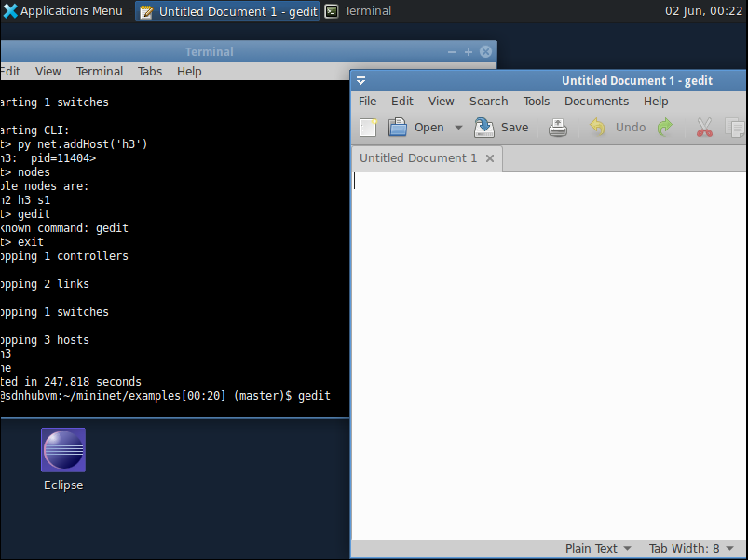
Task: Click the clock showing 02 Jun, 00:22
Action: point(703,10)
